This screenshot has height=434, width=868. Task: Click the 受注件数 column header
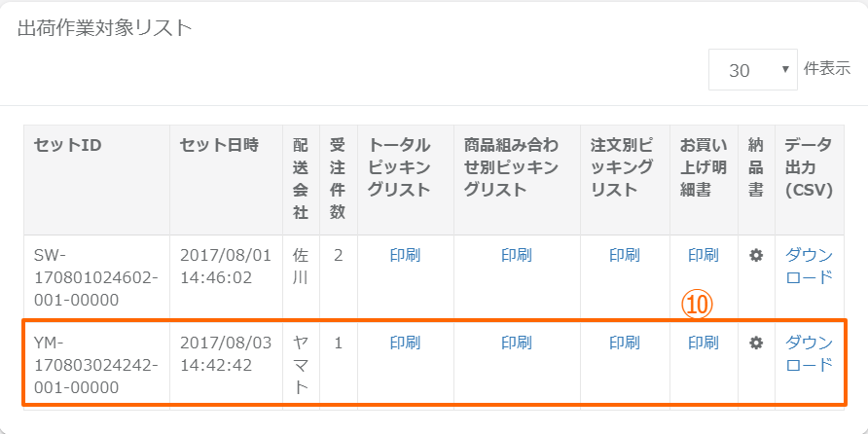[x=338, y=178]
